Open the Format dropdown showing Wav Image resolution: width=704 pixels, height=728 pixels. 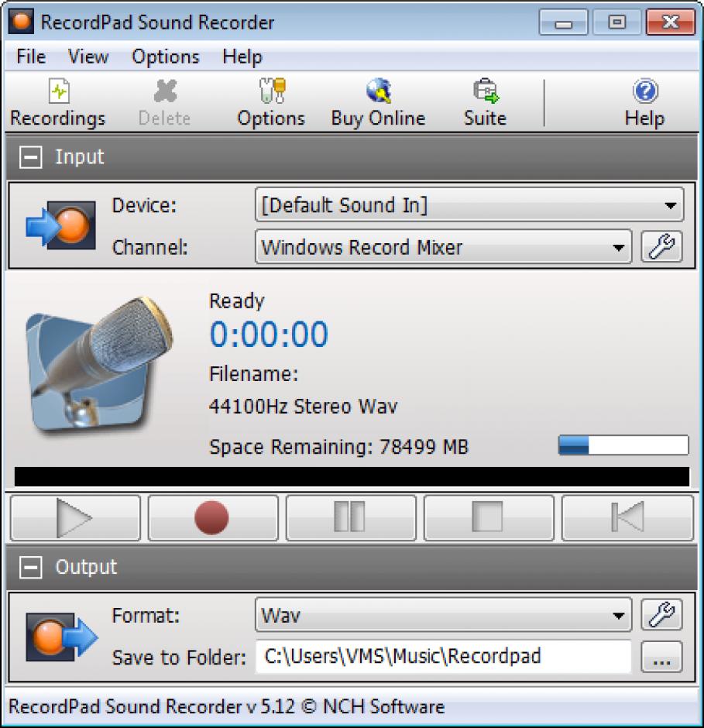point(444,615)
